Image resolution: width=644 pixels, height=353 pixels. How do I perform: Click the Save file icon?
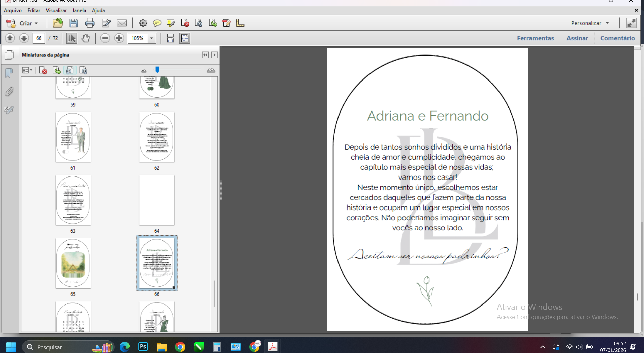click(x=73, y=23)
